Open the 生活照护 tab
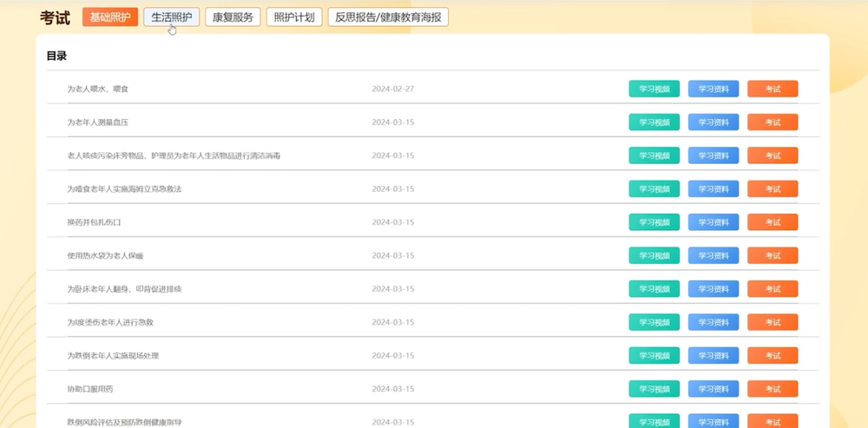Screen dimensions: 868x428 [x=172, y=17]
